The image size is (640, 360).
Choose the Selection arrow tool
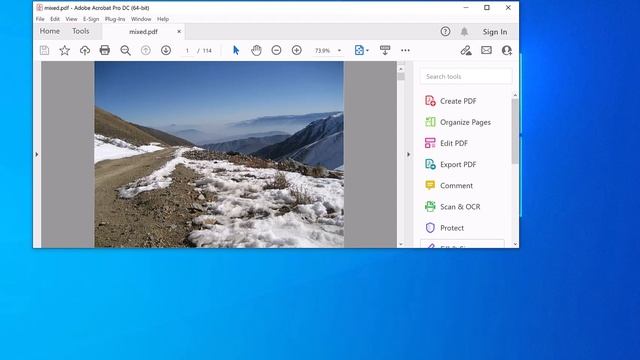click(x=236, y=50)
